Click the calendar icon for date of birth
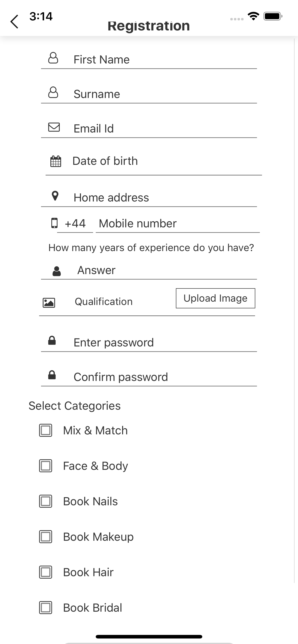The width and height of the screenshot is (298, 644). coord(56,161)
